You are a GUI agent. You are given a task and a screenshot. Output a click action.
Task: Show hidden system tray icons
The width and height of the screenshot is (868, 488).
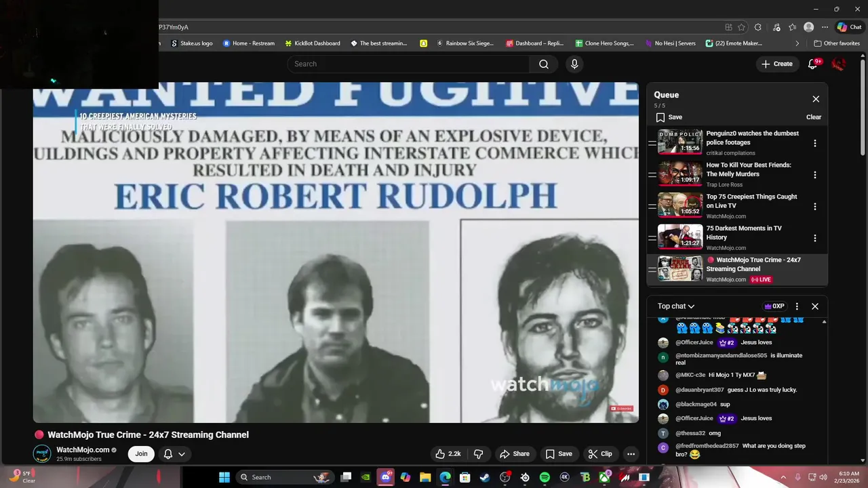(x=783, y=477)
